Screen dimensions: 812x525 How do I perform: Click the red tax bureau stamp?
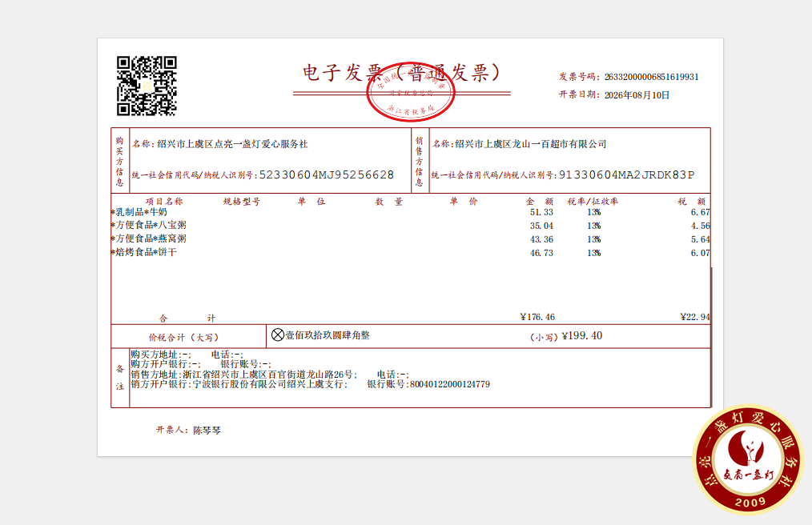point(411,91)
